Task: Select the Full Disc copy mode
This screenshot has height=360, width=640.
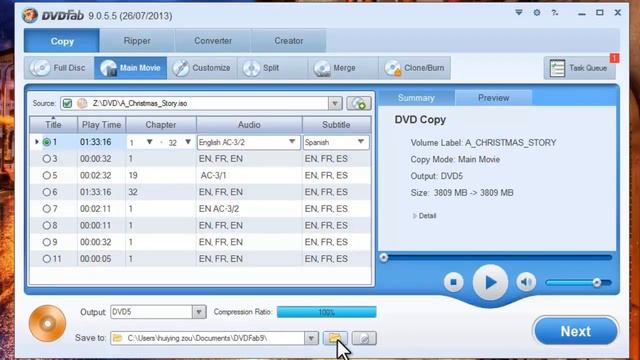Action: pyautogui.click(x=60, y=68)
